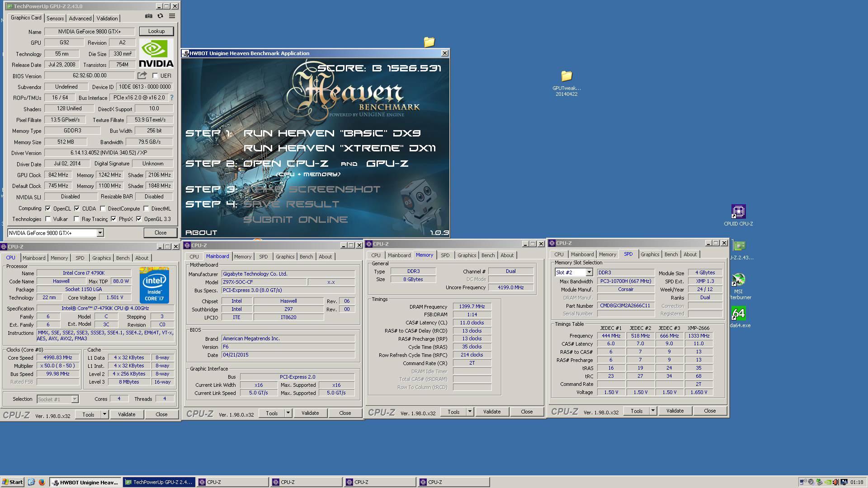Open the GPU selector dropdown in GPU-Z
868x488 pixels.
(x=100, y=233)
